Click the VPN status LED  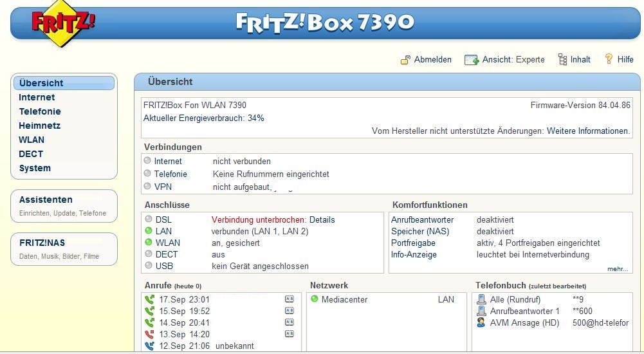147,186
